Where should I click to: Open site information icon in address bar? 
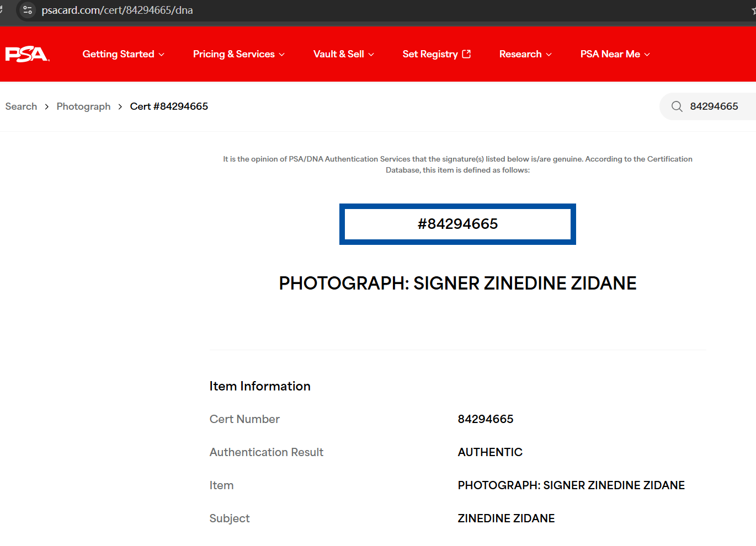pos(28,10)
